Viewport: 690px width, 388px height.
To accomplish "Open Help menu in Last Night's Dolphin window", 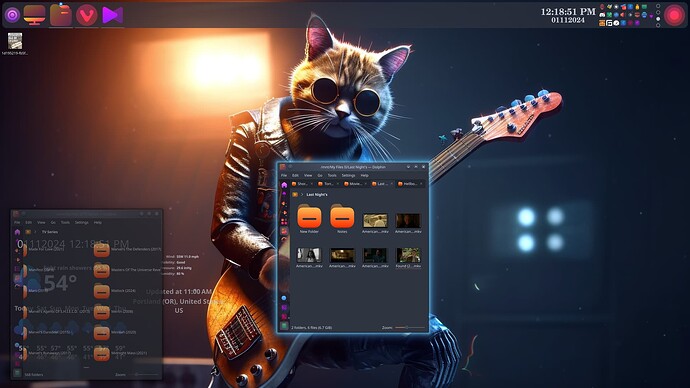I will pos(365,176).
